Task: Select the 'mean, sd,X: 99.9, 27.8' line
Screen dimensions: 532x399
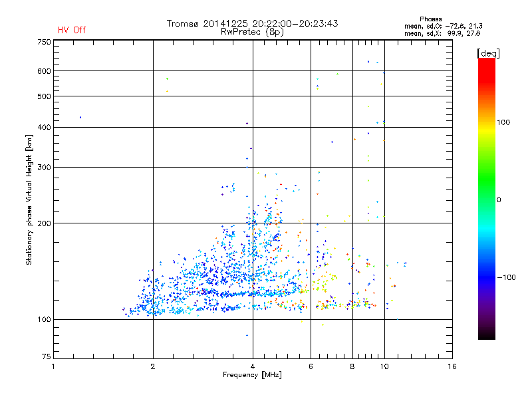Action: 442,33
